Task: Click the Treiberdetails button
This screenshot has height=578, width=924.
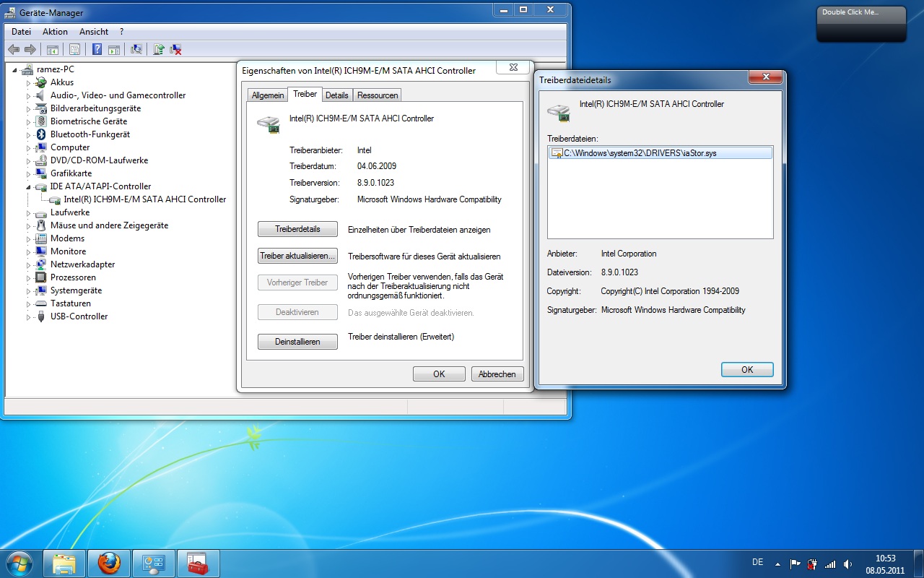Action: 297,229
